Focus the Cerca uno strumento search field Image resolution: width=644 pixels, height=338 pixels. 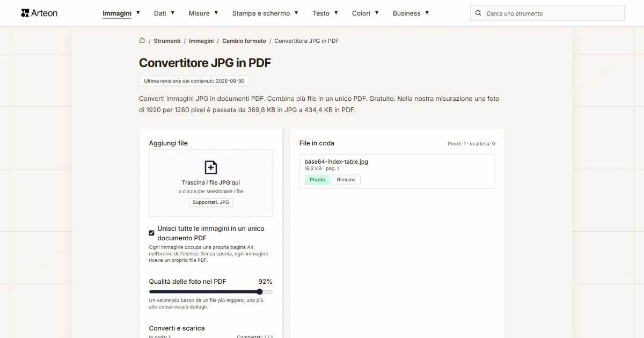547,13
